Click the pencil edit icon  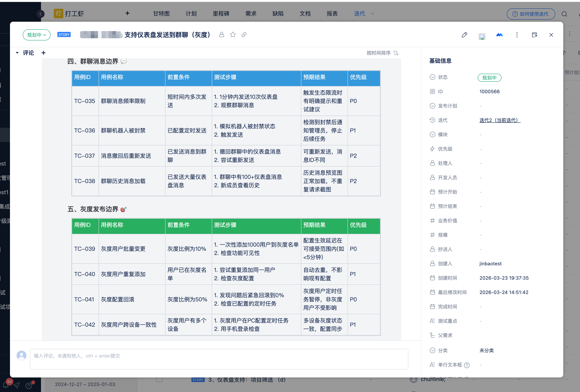464,35
